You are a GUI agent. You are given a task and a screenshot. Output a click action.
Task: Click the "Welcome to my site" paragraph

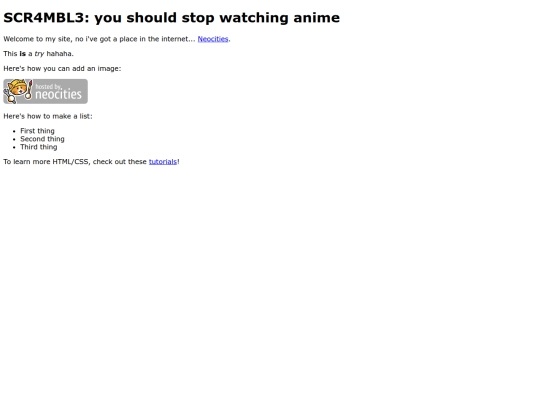click(117, 39)
